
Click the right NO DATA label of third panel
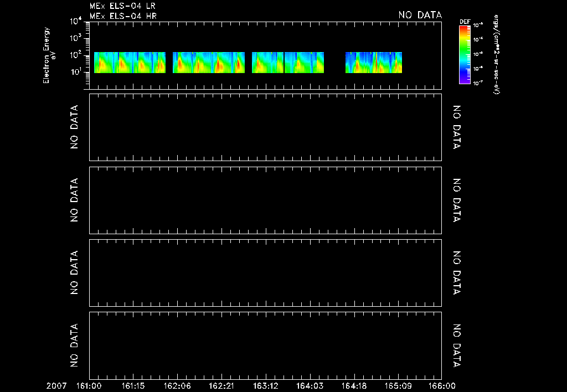(x=457, y=200)
